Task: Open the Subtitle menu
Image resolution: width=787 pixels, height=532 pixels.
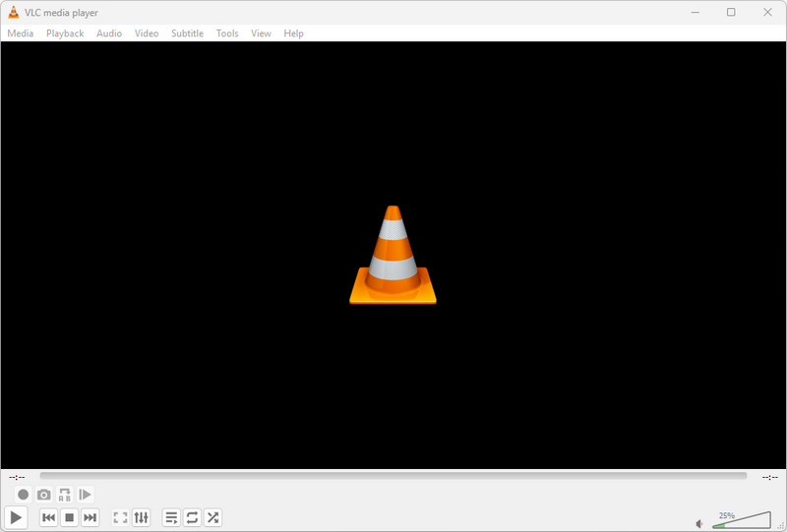Action: 187,33
